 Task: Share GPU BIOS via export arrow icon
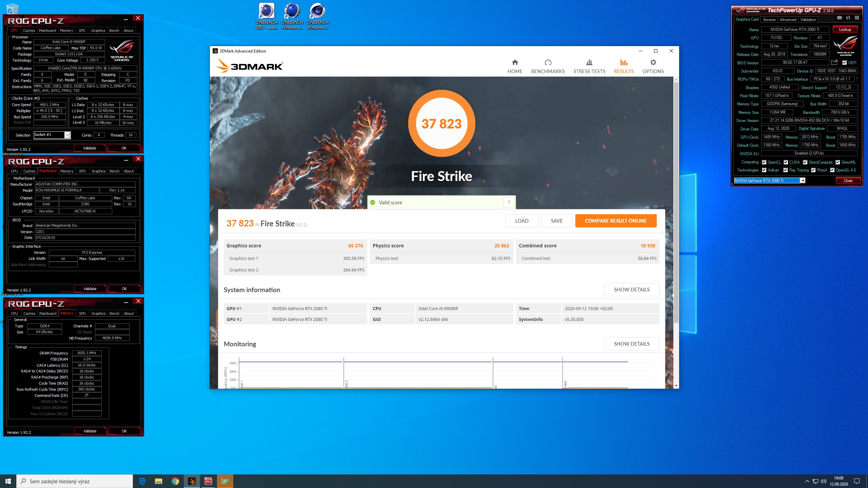(834, 62)
